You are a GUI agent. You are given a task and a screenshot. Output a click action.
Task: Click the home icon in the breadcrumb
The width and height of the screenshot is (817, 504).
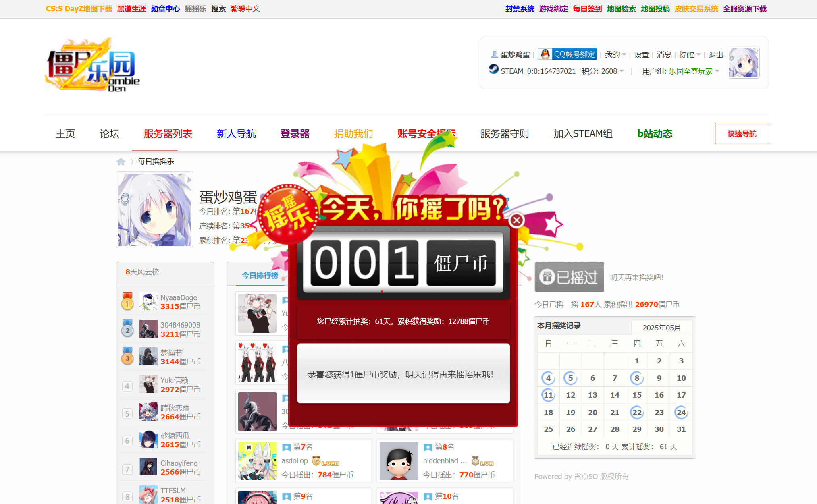coord(121,162)
